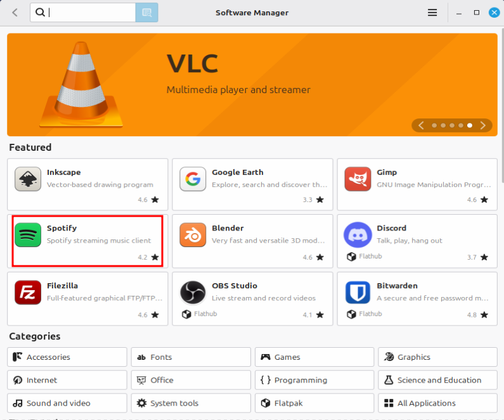The width and height of the screenshot is (504, 420).
Task: Open the Inkscape app icon
Action: coord(28,179)
